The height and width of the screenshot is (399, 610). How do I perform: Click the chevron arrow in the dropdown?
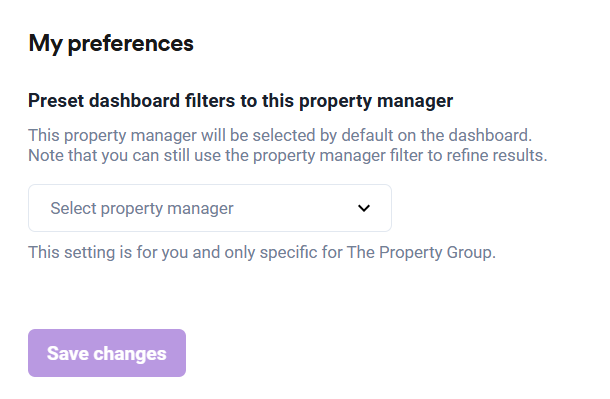pyautogui.click(x=364, y=208)
